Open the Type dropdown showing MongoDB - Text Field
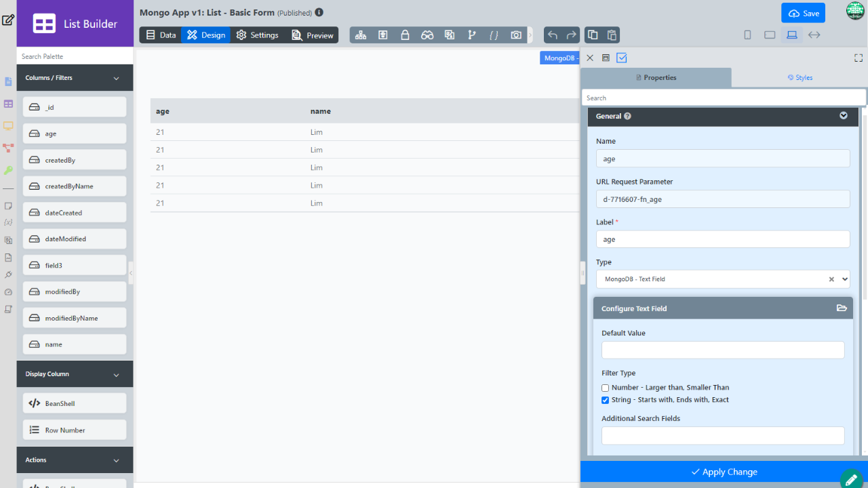The width and height of the screenshot is (868, 488). tap(722, 279)
